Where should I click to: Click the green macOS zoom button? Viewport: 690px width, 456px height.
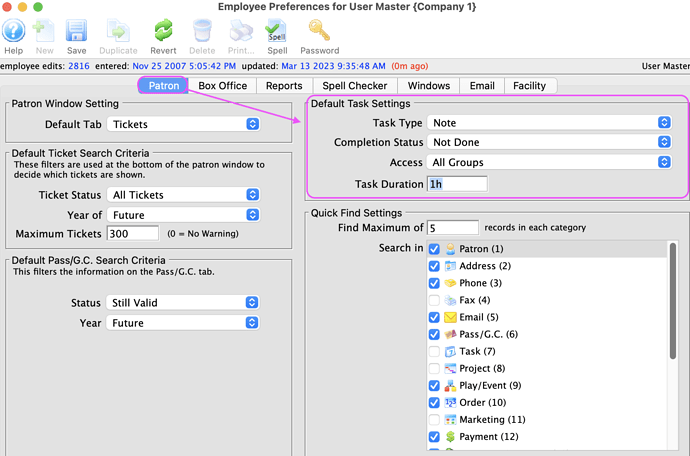[x=38, y=7]
